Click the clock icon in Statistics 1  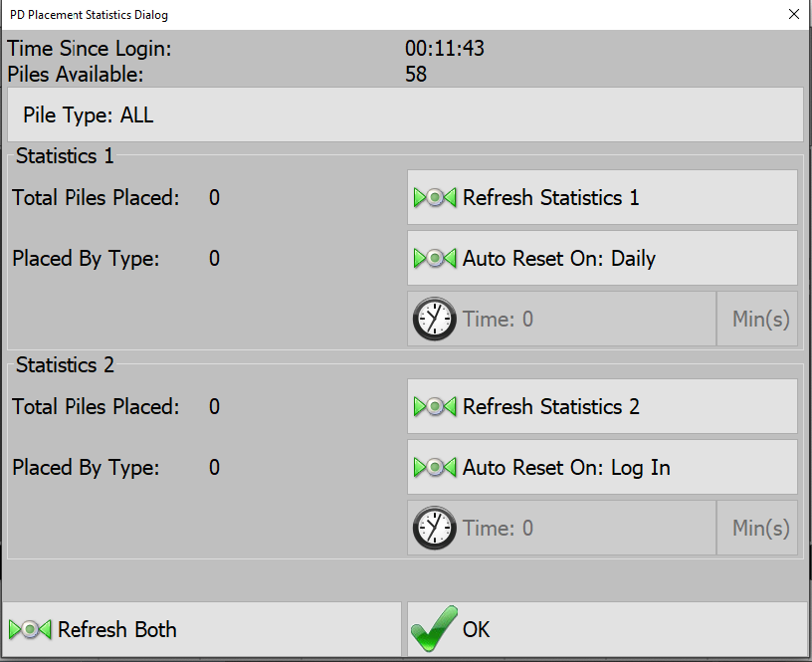(434, 320)
